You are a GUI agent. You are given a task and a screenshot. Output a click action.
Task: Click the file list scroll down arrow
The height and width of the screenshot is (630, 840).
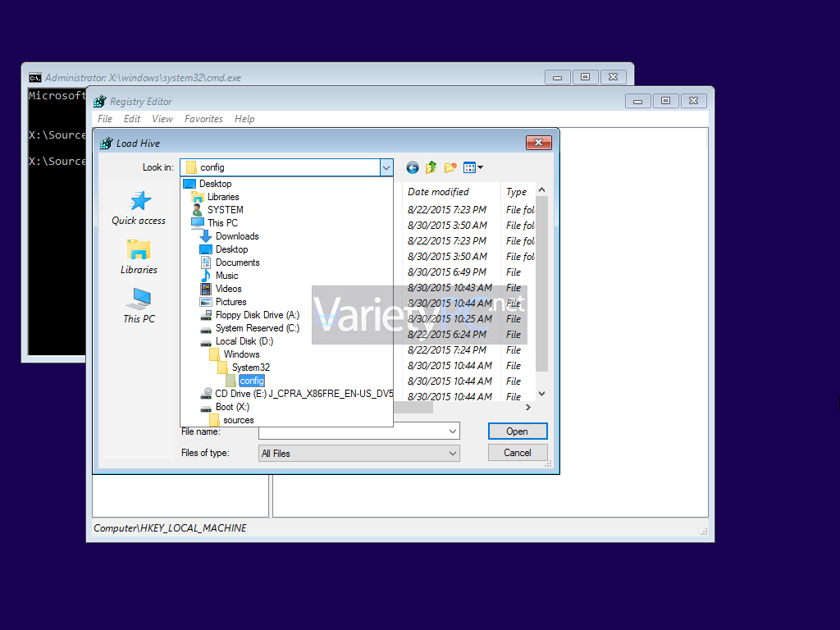click(x=541, y=394)
